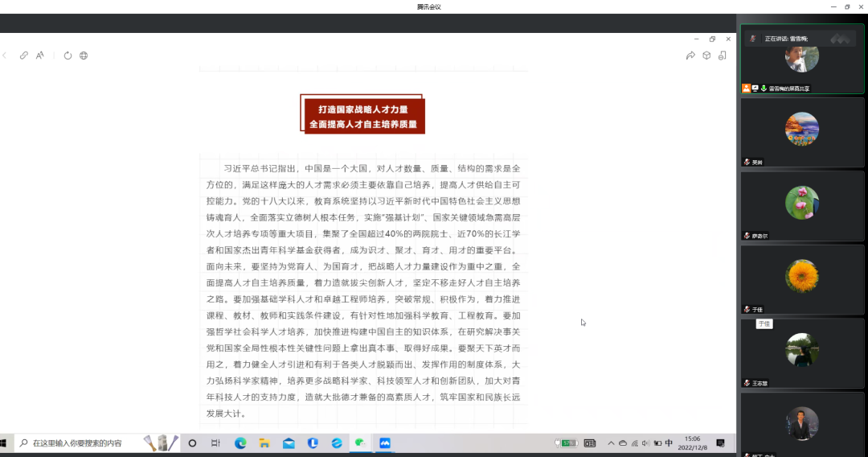The image size is (868, 457).
Task: Click the taskbar volume speaker icon
Action: coord(646,443)
